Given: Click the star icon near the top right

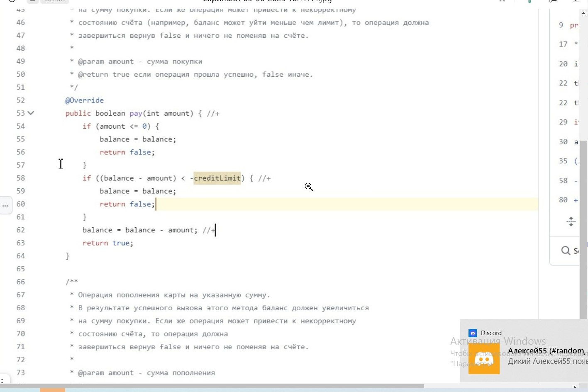Looking at the screenshot, I should point(502,1).
